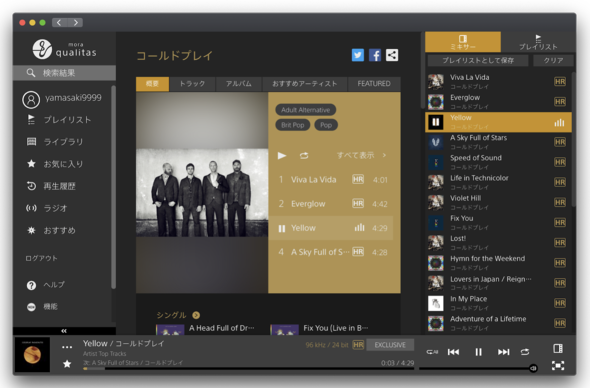Switch to the アルバム tab
Image resolution: width=590 pixels, height=388 pixels.
pos(239,84)
